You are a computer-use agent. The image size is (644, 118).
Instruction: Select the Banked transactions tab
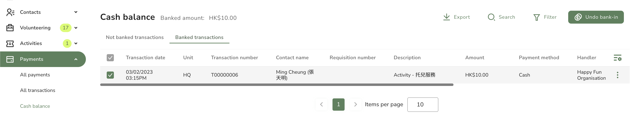pyautogui.click(x=199, y=37)
